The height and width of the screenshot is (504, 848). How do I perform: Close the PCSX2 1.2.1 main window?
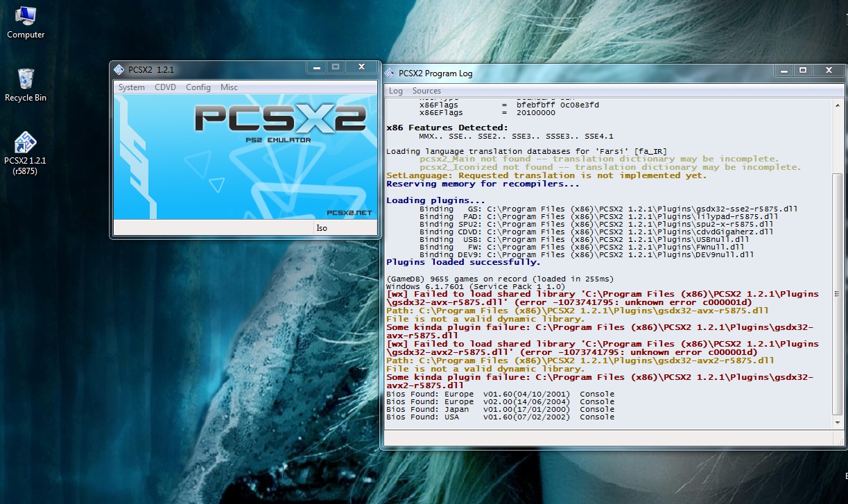click(361, 67)
